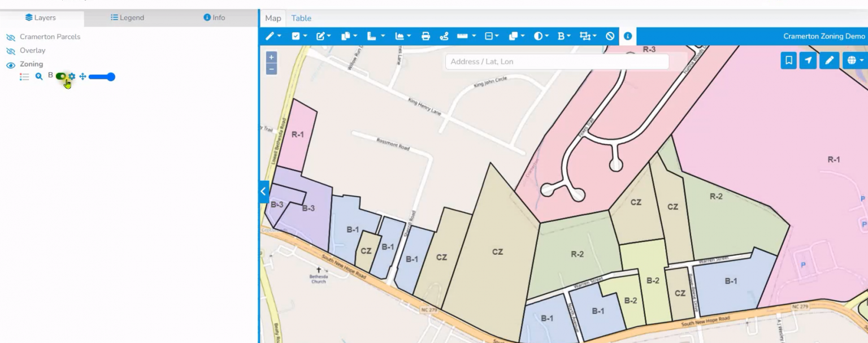This screenshot has width=868, height=343.
Task: Switch to the Info tab
Action: point(214,18)
